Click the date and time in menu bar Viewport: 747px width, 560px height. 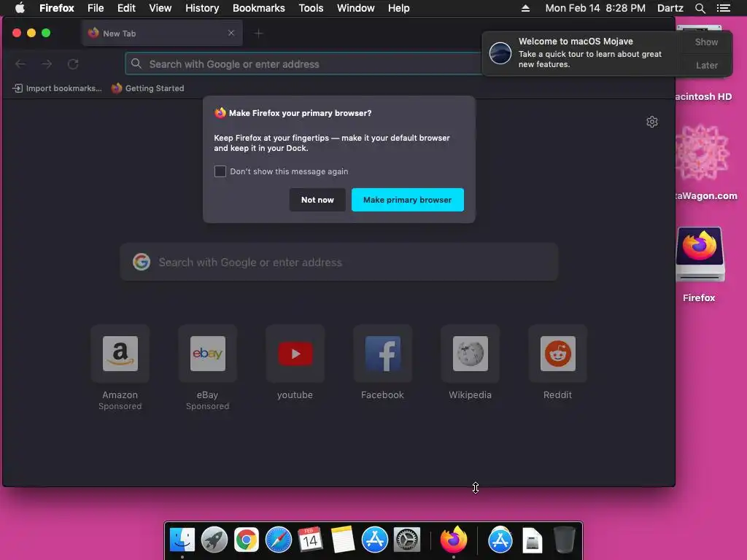pos(595,8)
